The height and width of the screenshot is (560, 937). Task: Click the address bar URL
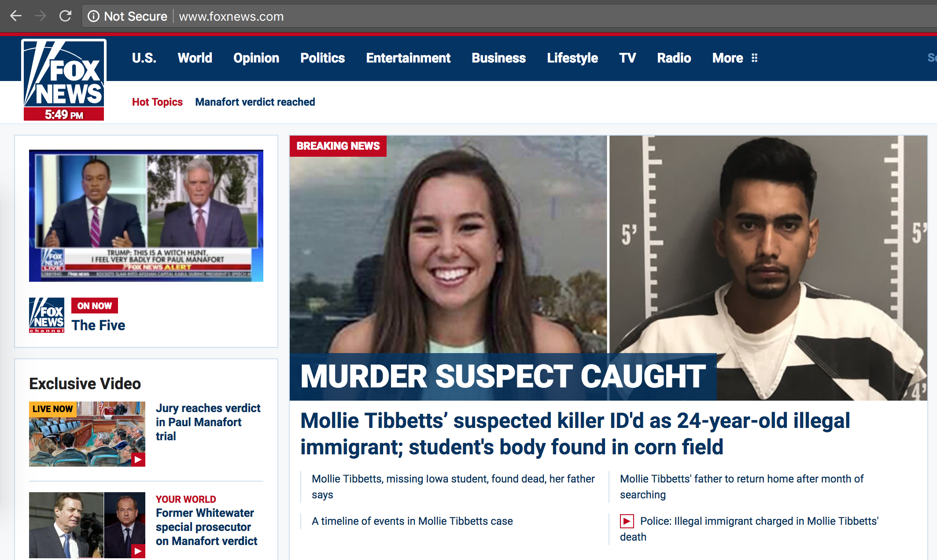pyautogui.click(x=231, y=17)
